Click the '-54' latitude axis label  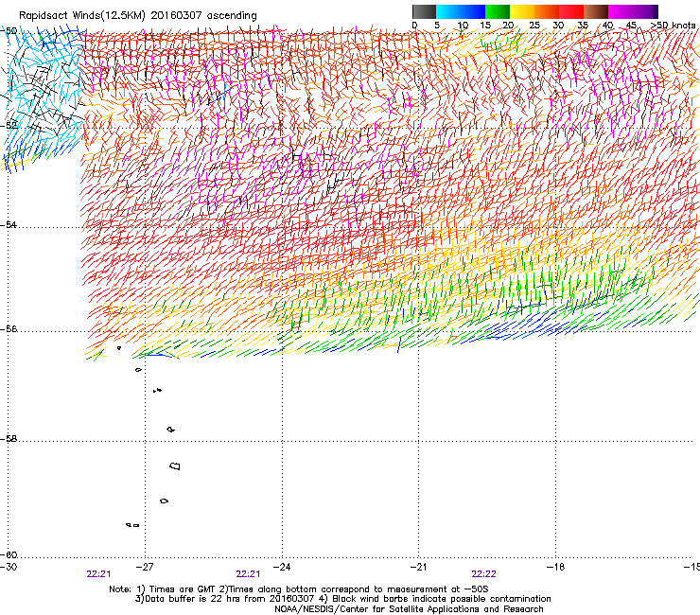coord(9,225)
